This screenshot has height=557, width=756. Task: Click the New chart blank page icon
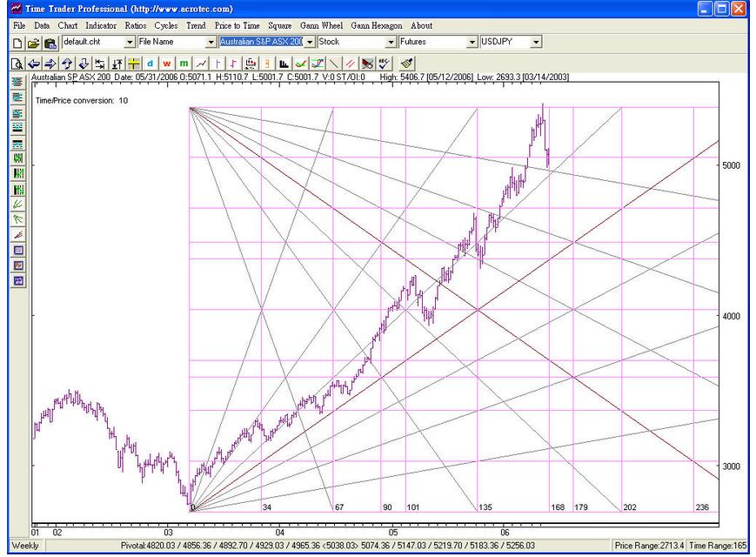click(x=17, y=44)
